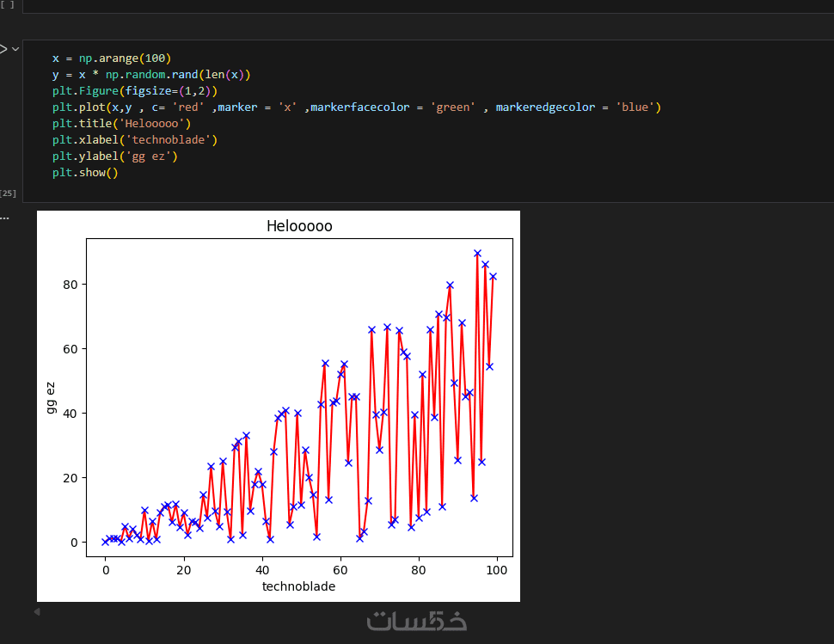Click the technoblade x-axis label on the chart
834x644 pixels.
pyautogui.click(x=298, y=586)
